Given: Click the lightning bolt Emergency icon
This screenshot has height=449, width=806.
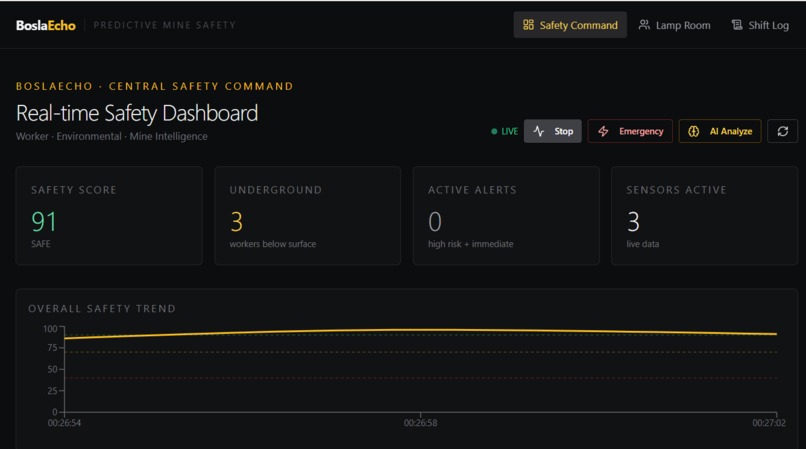Looking at the screenshot, I should 603,131.
